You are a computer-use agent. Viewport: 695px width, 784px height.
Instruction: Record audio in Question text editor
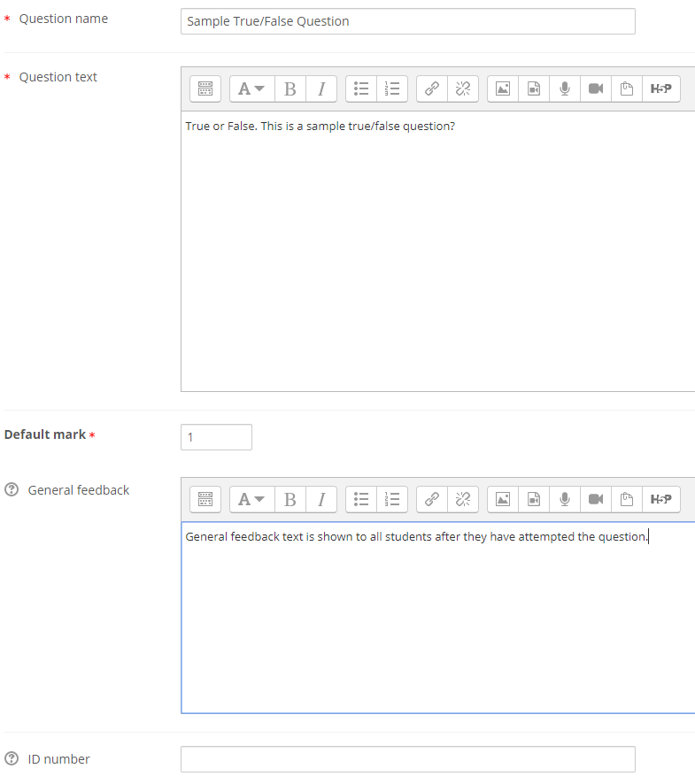pos(565,89)
